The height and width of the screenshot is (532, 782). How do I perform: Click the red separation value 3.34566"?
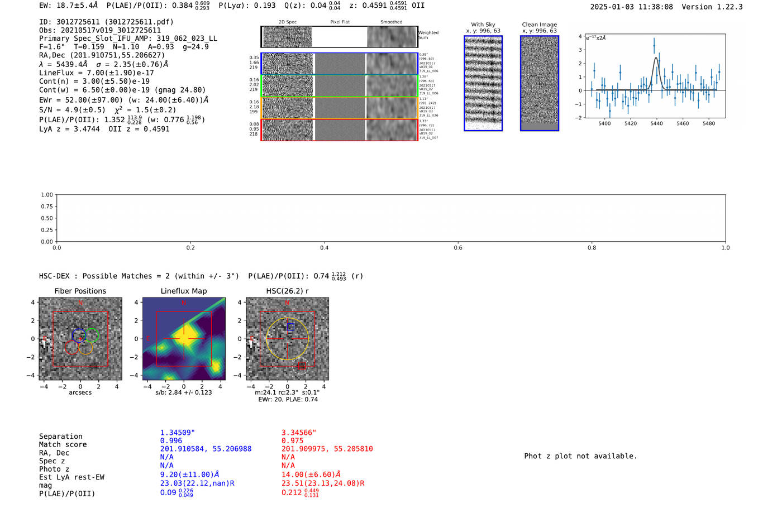(x=299, y=433)
